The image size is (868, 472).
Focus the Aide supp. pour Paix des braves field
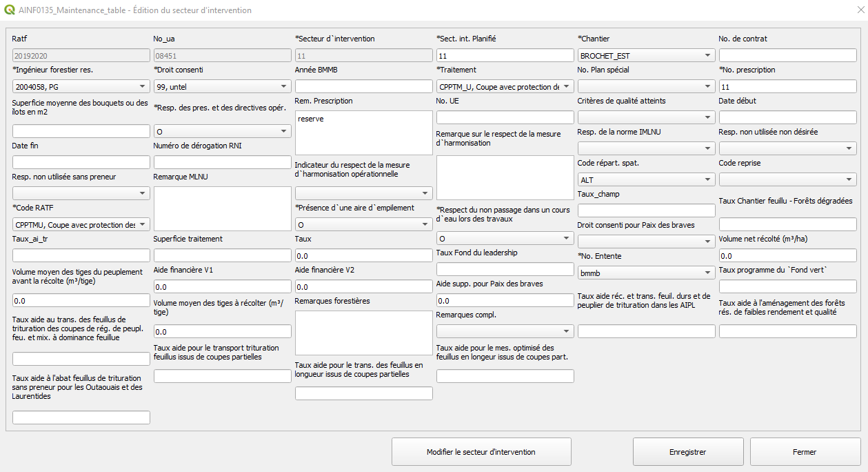coord(505,300)
